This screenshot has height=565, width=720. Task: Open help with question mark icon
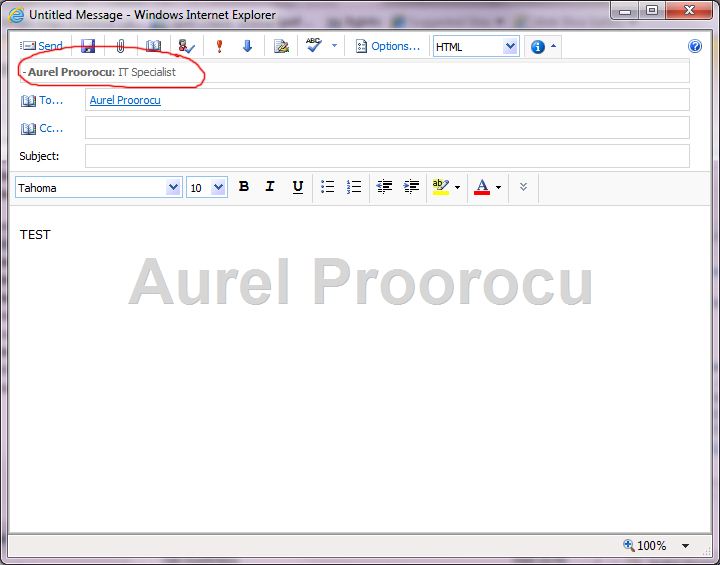tap(695, 46)
